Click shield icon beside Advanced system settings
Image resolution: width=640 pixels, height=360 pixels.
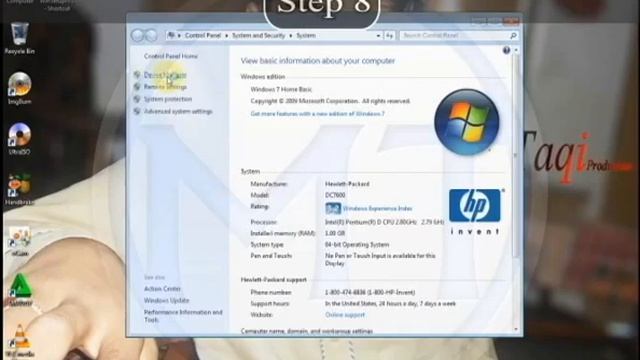(x=137, y=111)
